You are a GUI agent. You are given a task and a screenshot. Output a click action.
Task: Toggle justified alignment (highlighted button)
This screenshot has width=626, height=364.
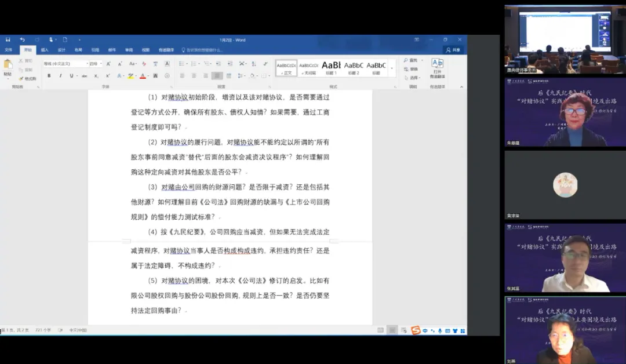217,75
